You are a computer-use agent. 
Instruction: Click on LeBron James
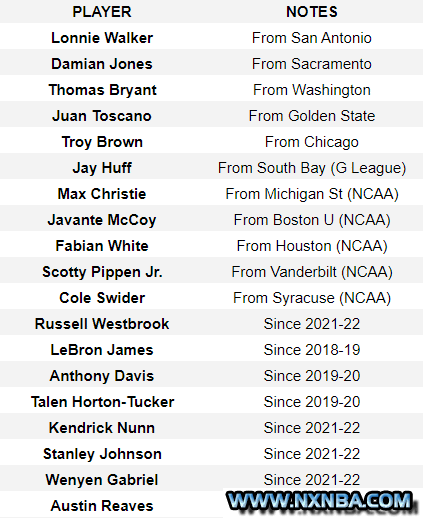tap(102, 350)
